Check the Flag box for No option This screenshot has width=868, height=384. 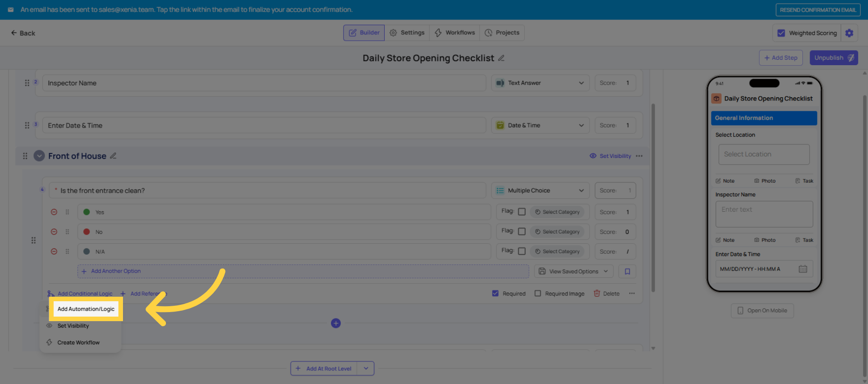pos(522,232)
